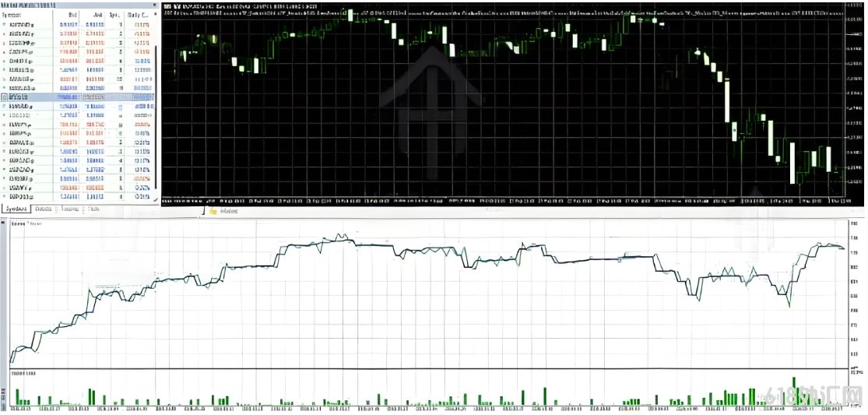Click the resize grip of Market Watch list
868x415 pixels.
click(156, 199)
